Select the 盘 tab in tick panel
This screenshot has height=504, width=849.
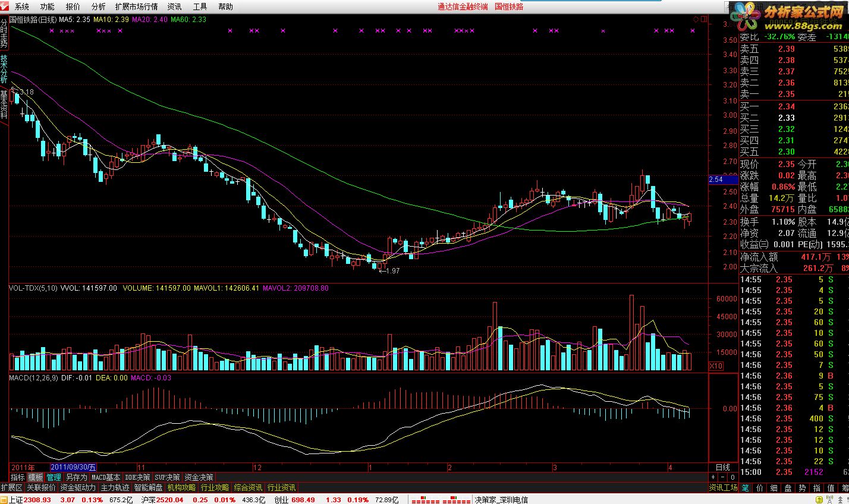tap(788, 487)
